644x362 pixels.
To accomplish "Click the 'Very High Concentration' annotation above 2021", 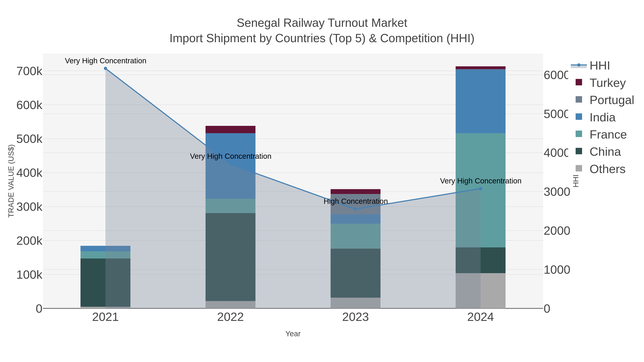I will coord(106,61).
